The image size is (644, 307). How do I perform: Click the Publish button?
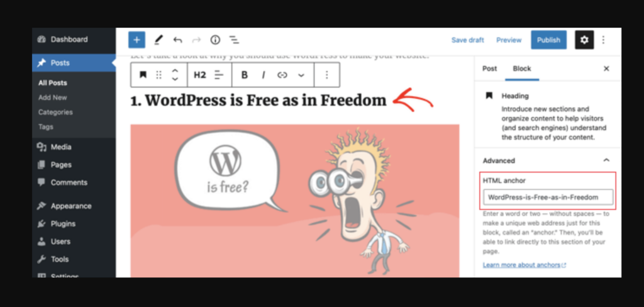click(548, 40)
